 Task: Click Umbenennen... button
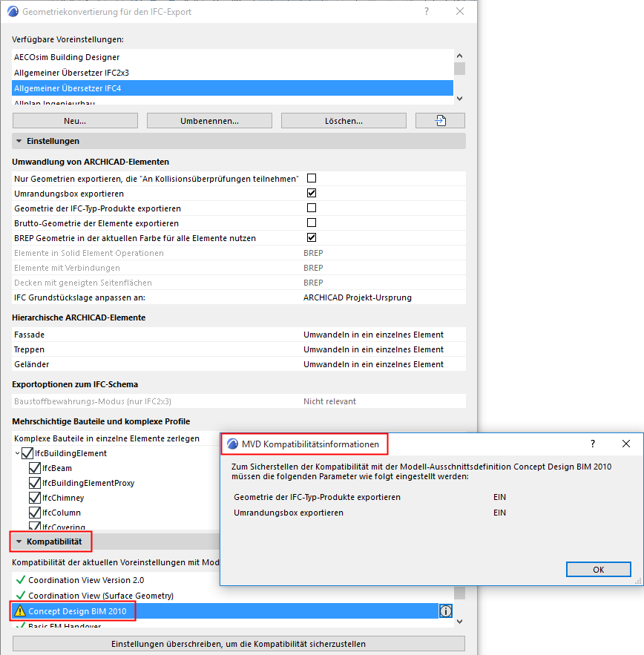coord(209,121)
